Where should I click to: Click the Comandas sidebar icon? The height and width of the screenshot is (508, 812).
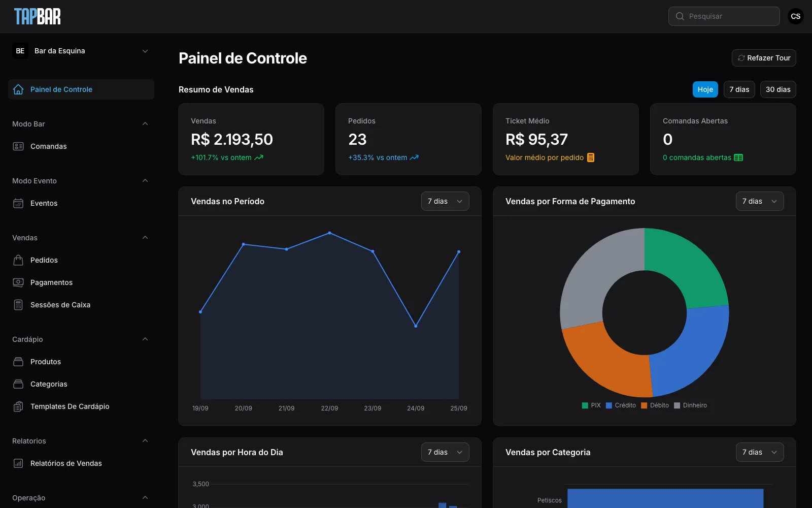click(x=18, y=146)
